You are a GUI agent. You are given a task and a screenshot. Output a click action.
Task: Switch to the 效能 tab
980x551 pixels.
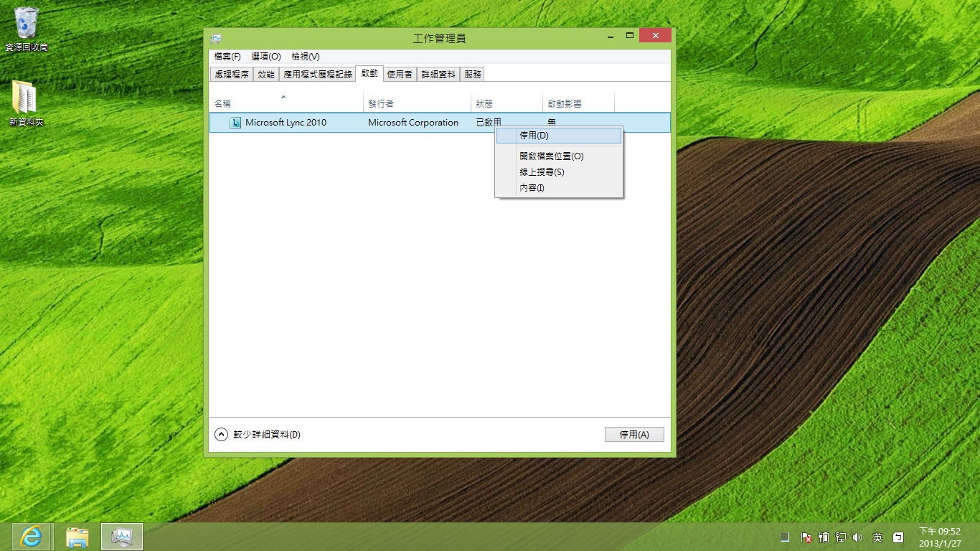265,74
